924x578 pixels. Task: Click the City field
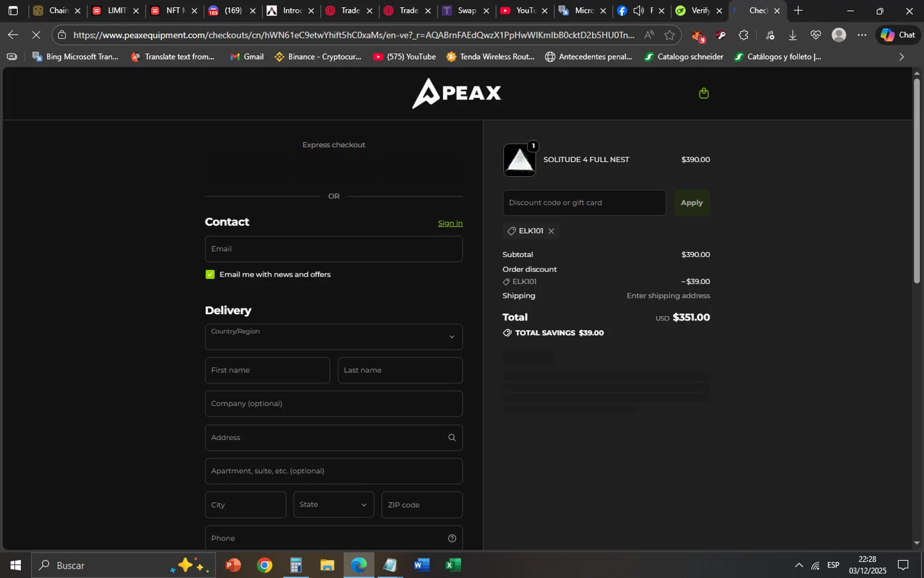246,505
